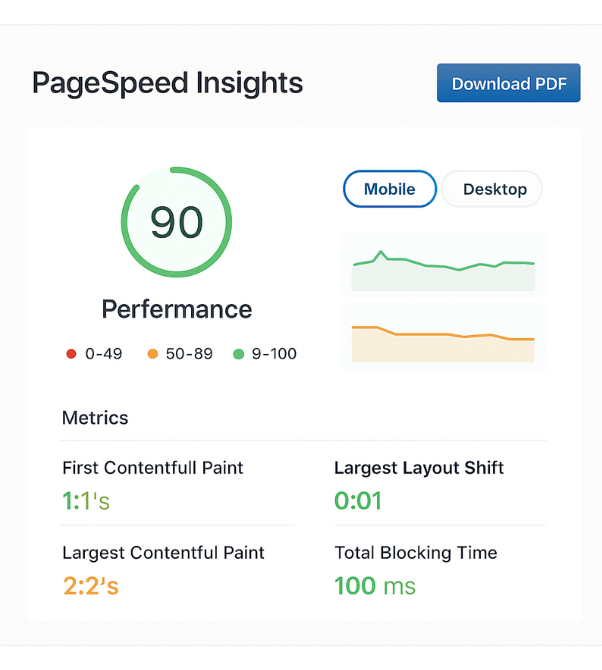This screenshot has width=602, height=670.
Task: Click the performance score gauge showing 90
Action: pos(176,222)
